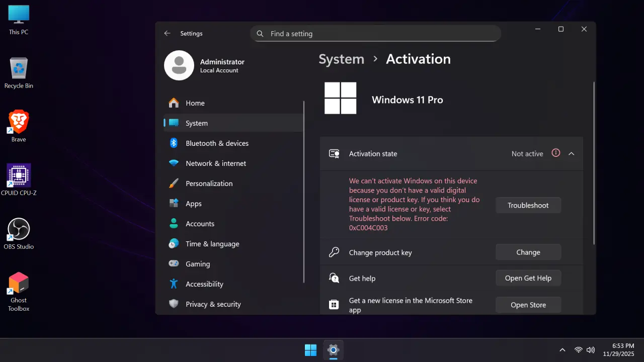This screenshot has width=644, height=362.
Task: Click the Open Get Help button
Action: (x=528, y=278)
